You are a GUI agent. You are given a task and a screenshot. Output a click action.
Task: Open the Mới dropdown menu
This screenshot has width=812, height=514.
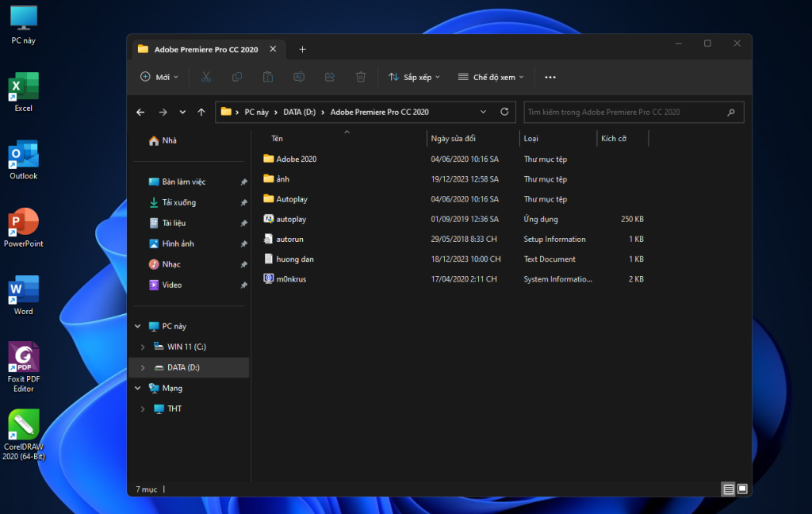click(x=159, y=77)
